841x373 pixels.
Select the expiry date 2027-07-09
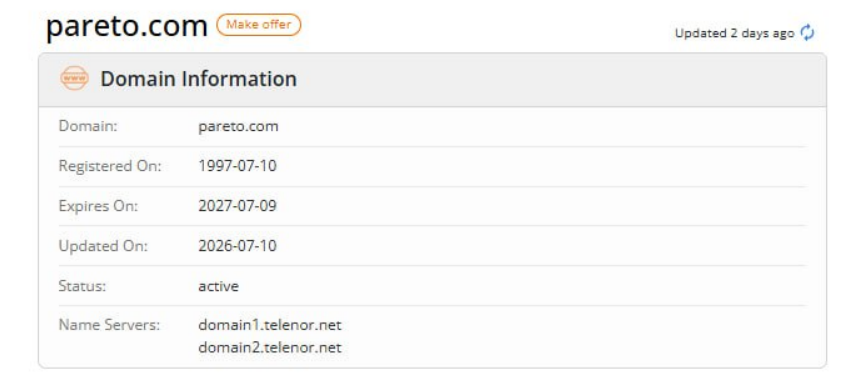click(x=238, y=206)
